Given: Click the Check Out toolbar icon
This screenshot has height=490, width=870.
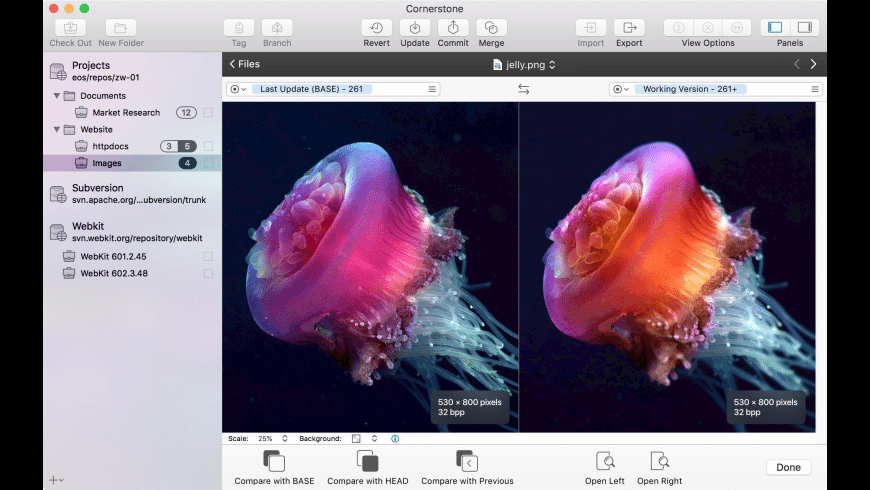Looking at the screenshot, I should (x=70, y=28).
